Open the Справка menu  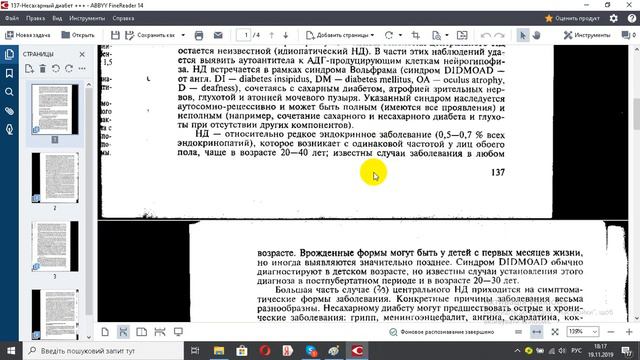(x=123, y=18)
